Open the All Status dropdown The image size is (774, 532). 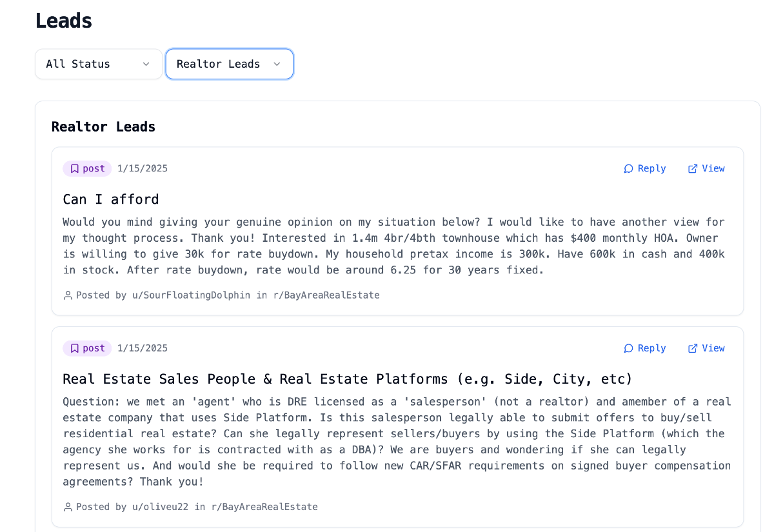99,64
